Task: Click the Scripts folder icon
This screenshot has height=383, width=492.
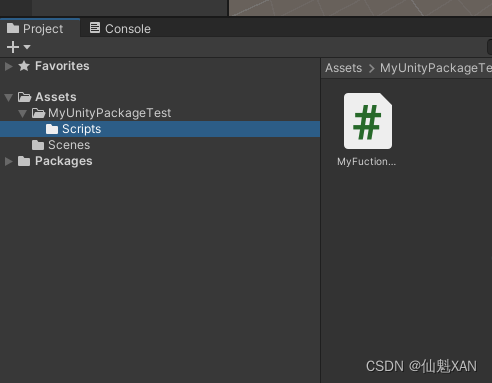Action: 52,129
